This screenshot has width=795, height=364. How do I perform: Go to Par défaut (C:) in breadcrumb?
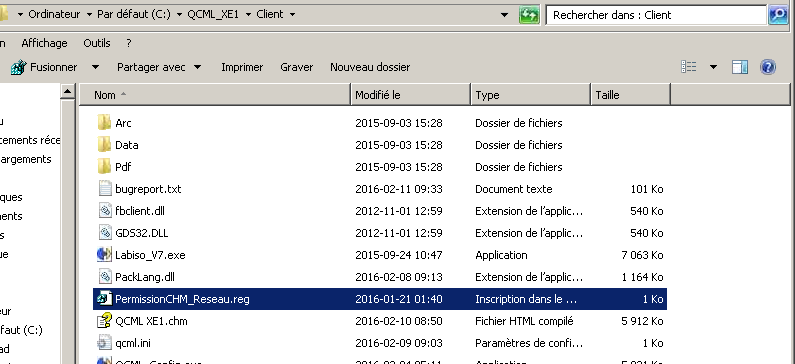(x=134, y=15)
